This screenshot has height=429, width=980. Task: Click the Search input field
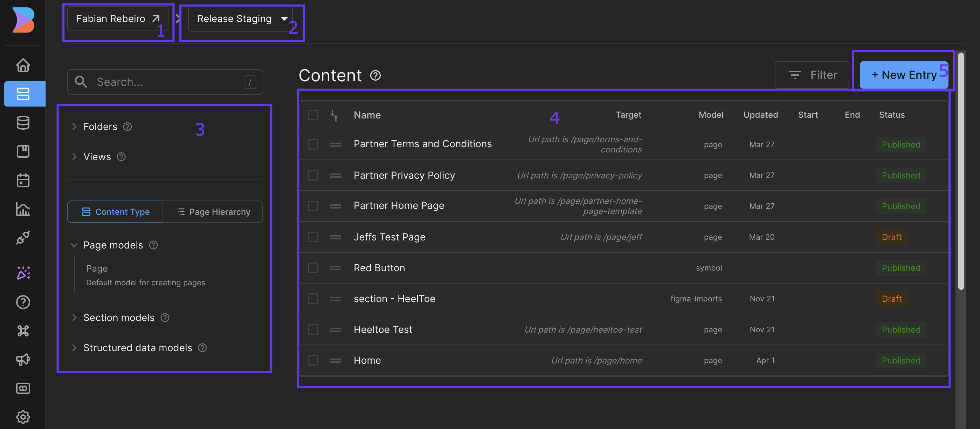coord(165,82)
